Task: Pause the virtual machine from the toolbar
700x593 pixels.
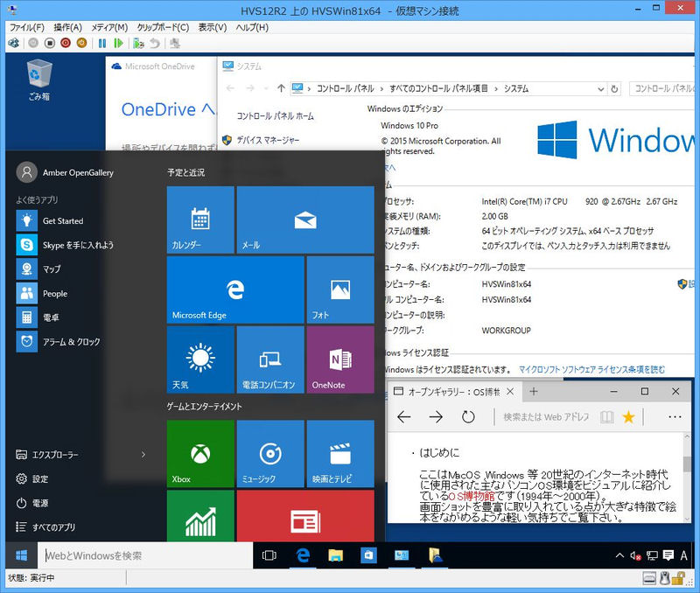Action: point(102,43)
